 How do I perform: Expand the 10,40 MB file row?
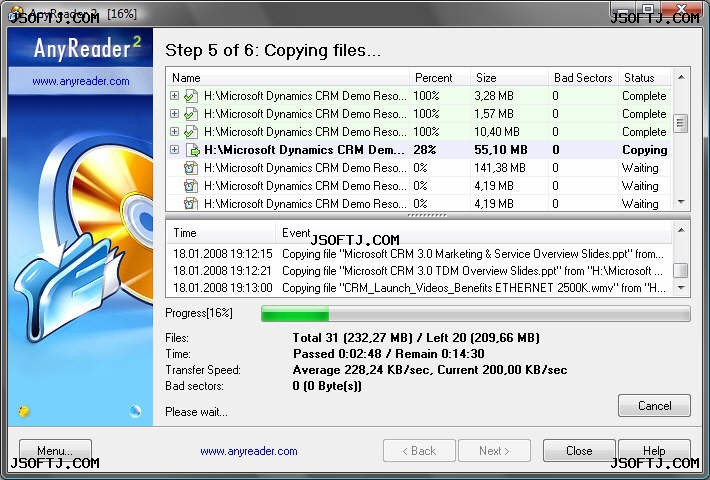174,132
